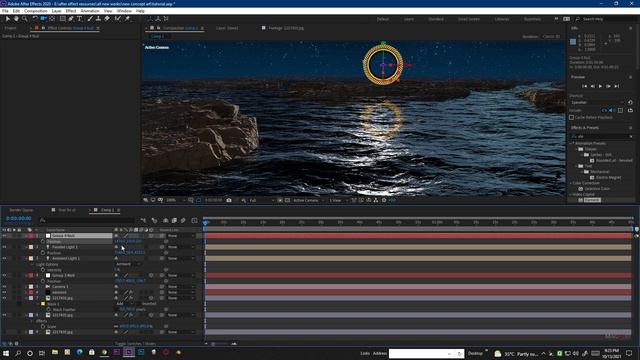Screen dimensions: 640x360
Task: Jump to last frame in Preview panel
Action: 617,86
